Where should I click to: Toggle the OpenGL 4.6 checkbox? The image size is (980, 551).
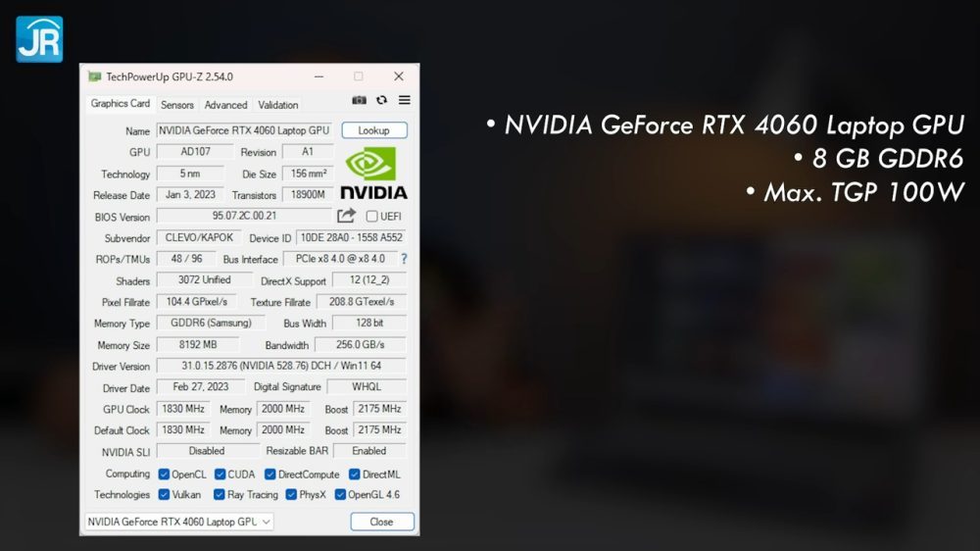click(340, 494)
